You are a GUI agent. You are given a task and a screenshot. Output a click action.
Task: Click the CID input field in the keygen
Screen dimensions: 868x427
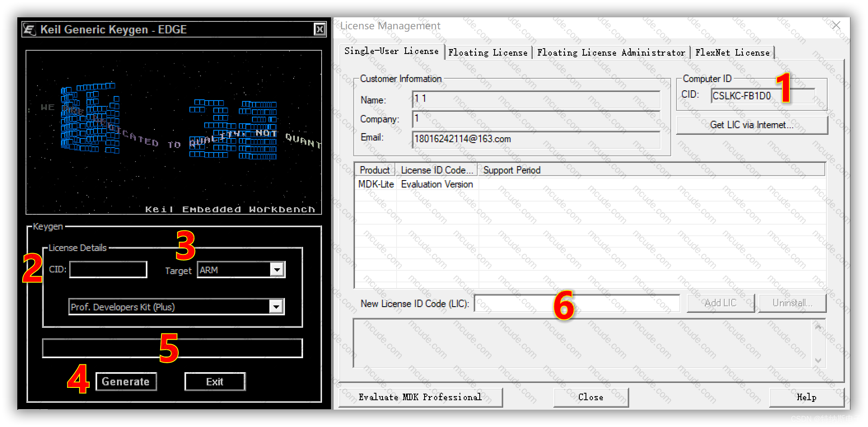pyautogui.click(x=108, y=269)
